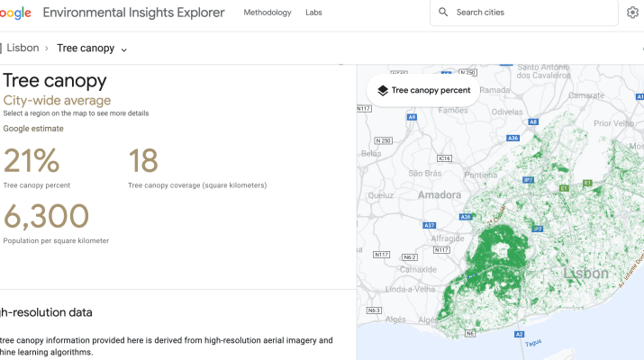644x360 pixels.
Task: Click the Linda-a-Velha label on map
Action: (x=410, y=289)
